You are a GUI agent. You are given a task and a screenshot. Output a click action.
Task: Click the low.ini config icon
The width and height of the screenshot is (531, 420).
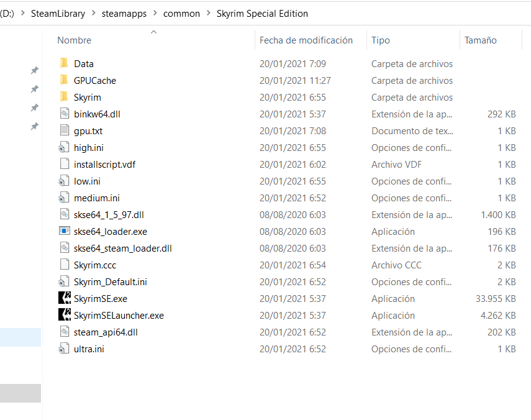point(64,181)
